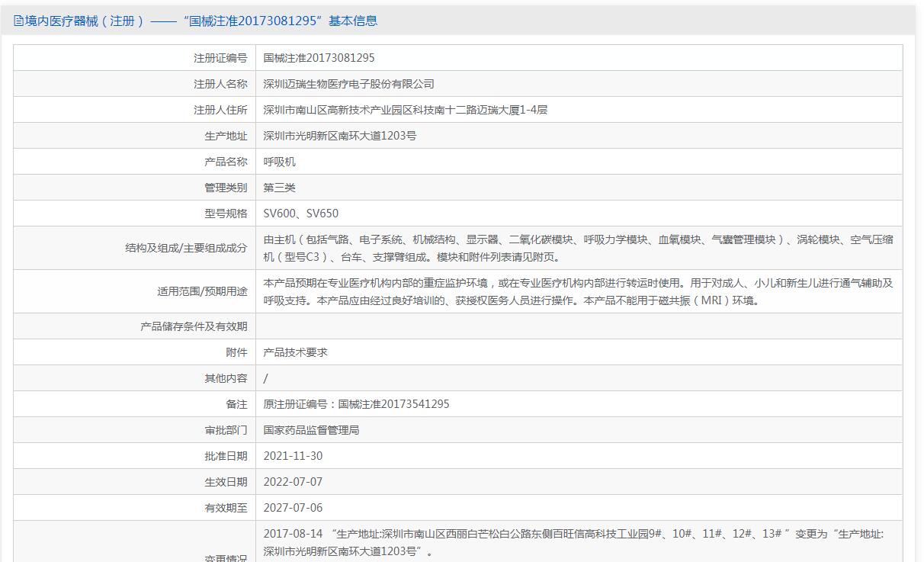924x562 pixels.
Task: Click the label 结构及组成/主要组成成分
Action: tap(186, 248)
